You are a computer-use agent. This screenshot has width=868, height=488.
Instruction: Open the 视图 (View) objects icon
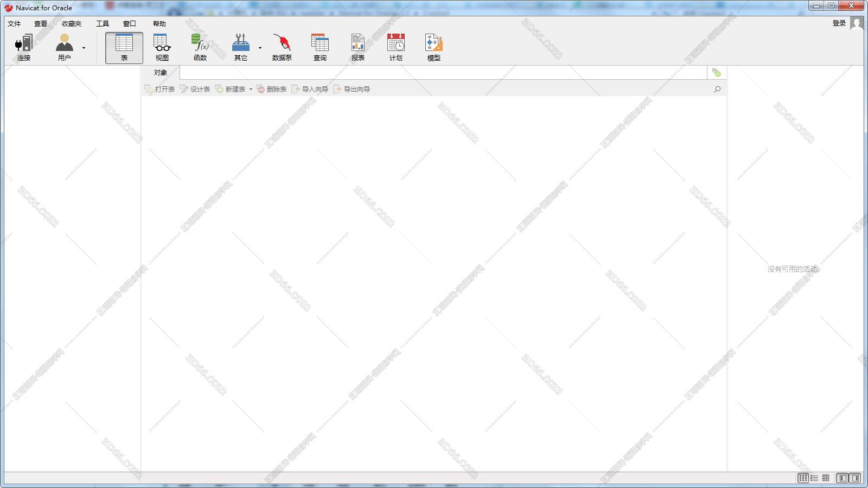coord(162,47)
